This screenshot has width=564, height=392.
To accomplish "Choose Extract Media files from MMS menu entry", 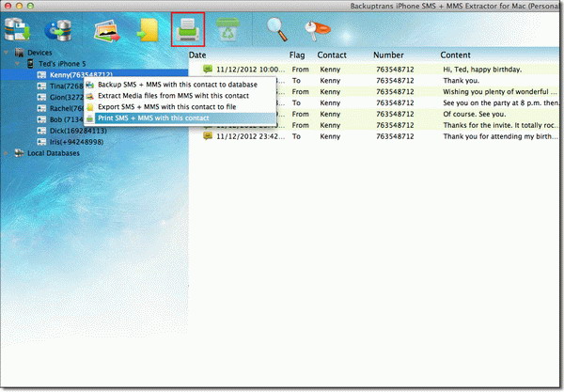I will coord(180,96).
